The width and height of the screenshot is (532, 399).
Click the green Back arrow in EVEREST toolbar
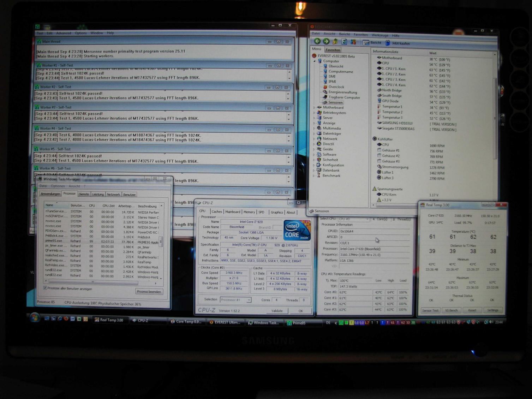point(317,42)
